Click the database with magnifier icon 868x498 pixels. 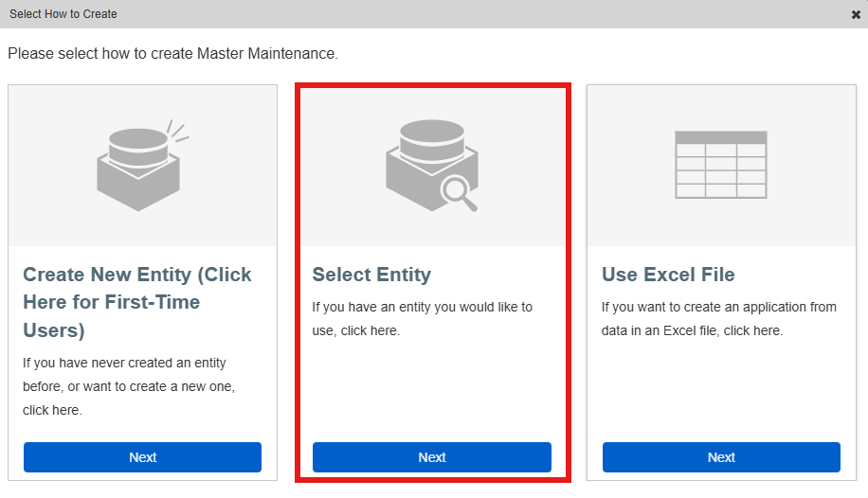point(432,165)
